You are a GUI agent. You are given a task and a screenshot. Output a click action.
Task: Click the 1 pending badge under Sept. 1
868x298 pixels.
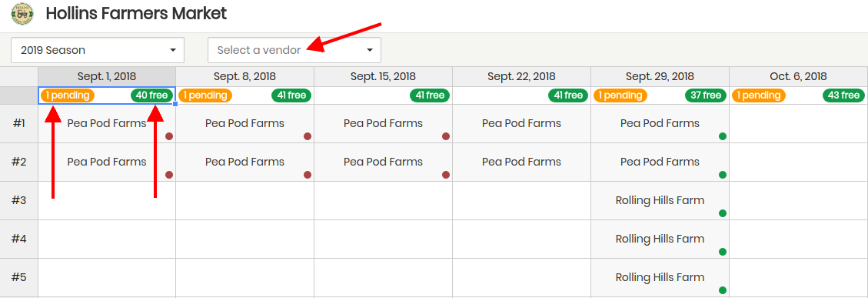pyautogui.click(x=67, y=95)
